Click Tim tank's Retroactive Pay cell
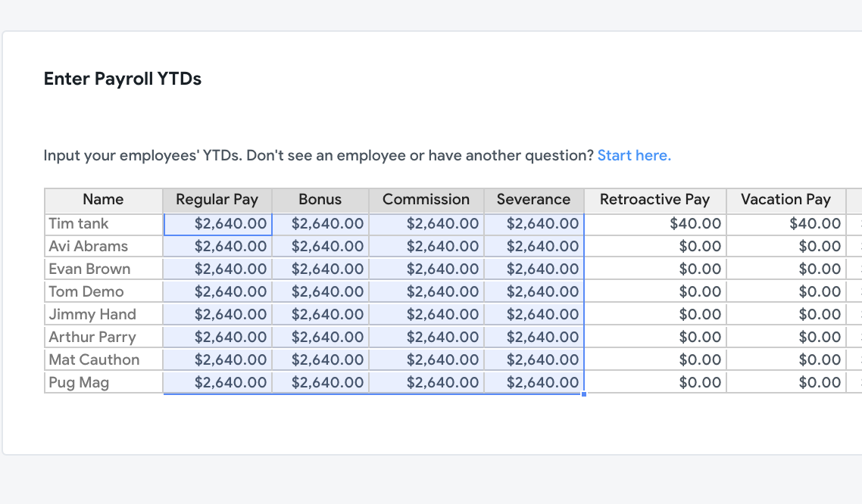Viewport: 862px width, 504px height. pos(654,224)
